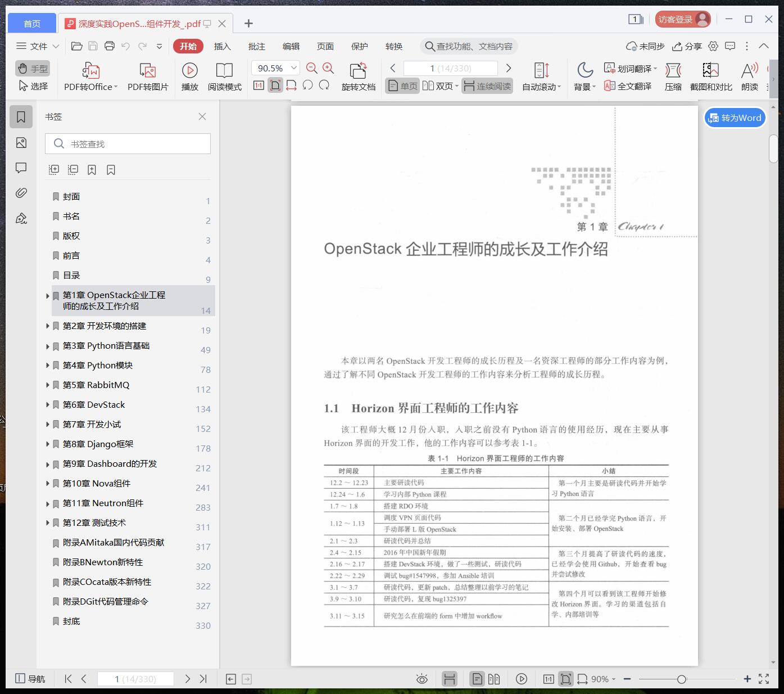Switch to 编辑 tab
Screen dimensions: 784x694
[291, 46]
